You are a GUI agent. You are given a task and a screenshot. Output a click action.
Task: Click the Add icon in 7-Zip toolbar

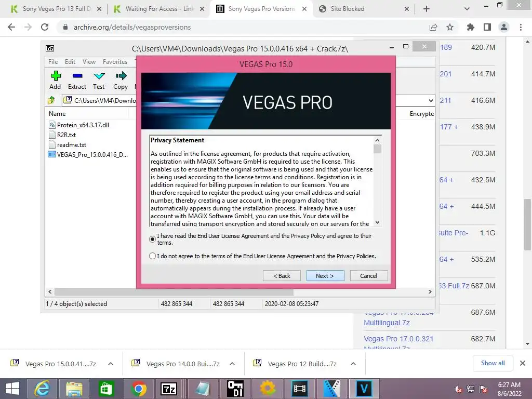(55, 76)
